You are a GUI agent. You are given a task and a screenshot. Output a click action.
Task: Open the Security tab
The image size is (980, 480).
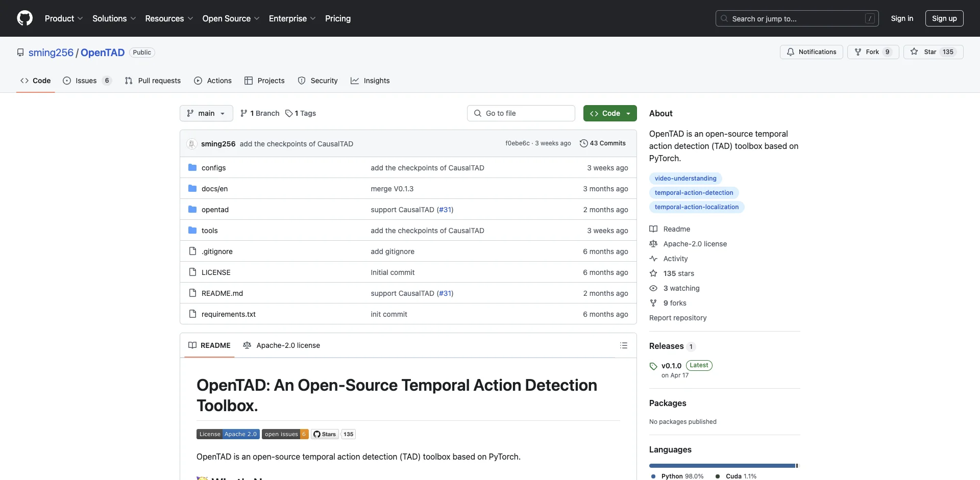click(318, 81)
